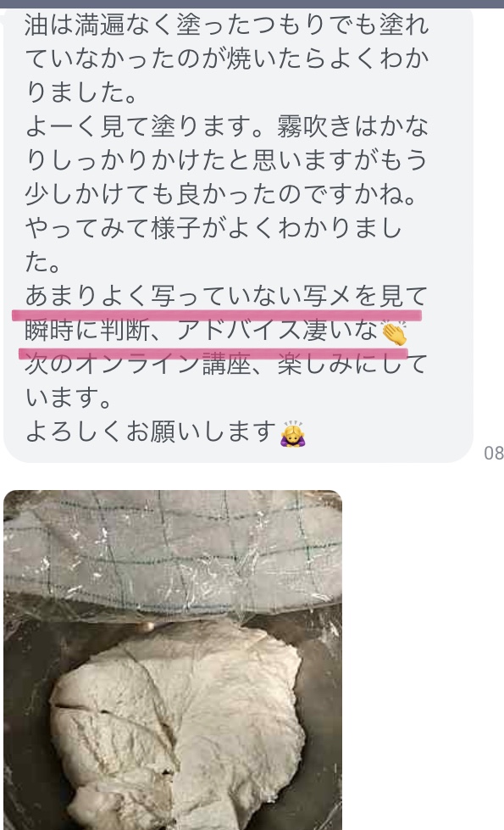This screenshot has height=830, width=504.
Task: Tap the white dough lump in photo
Action: pyautogui.click(x=178, y=725)
